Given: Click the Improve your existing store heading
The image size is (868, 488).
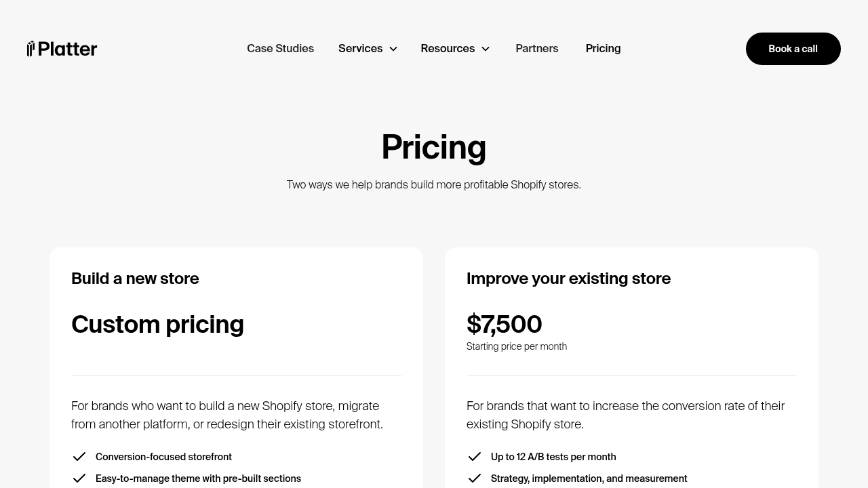Looking at the screenshot, I should 568,279.
